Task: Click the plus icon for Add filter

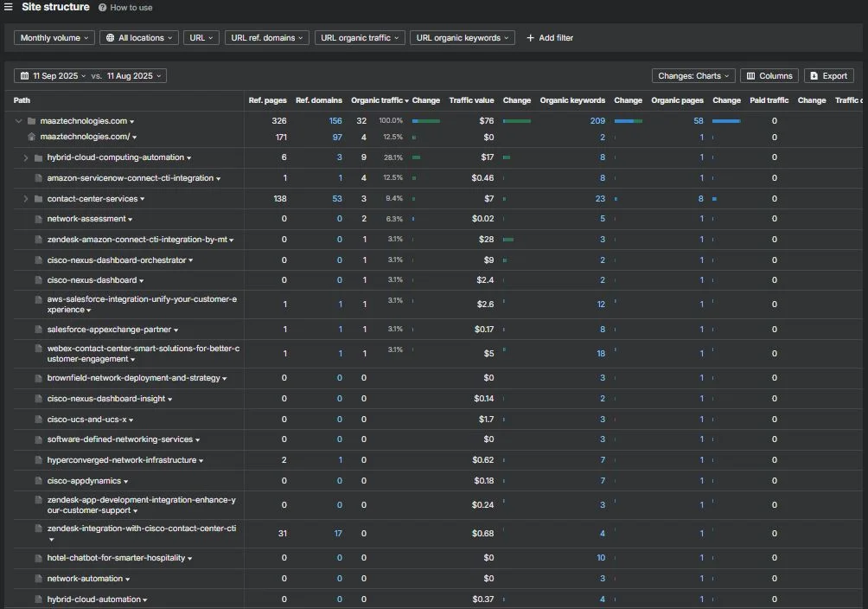Action: (530, 38)
